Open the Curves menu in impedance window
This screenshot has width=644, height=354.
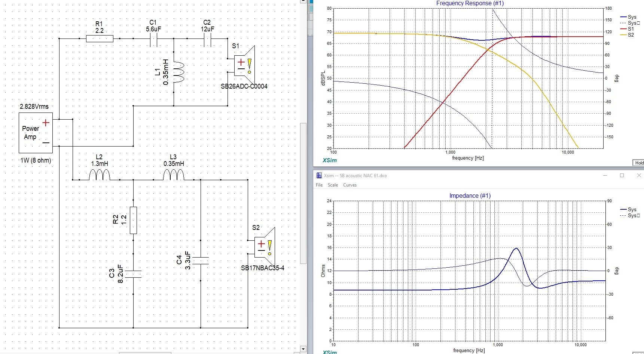[350, 185]
